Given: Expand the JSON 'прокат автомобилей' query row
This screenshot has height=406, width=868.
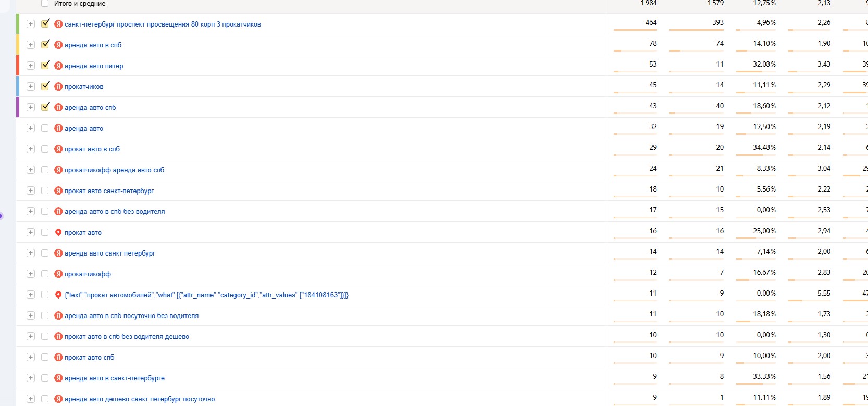Looking at the screenshot, I should pyautogui.click(x=31, y=295).
